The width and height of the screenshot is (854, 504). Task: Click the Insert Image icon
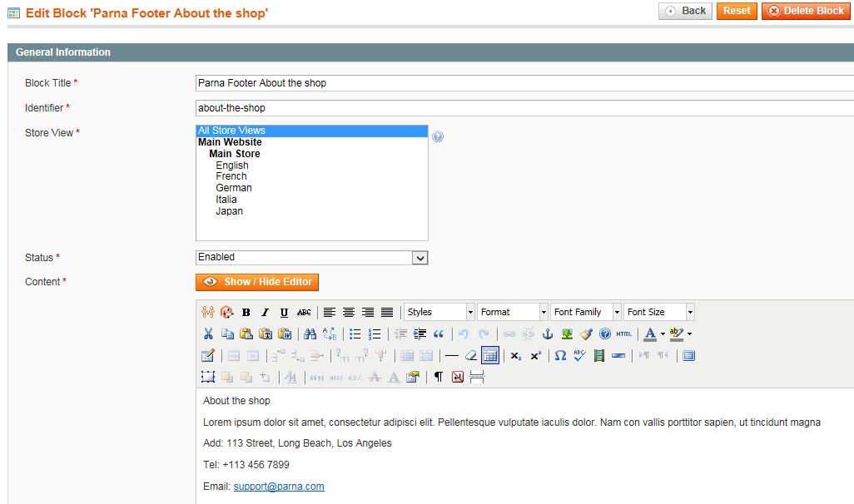[x=567, y=334]
